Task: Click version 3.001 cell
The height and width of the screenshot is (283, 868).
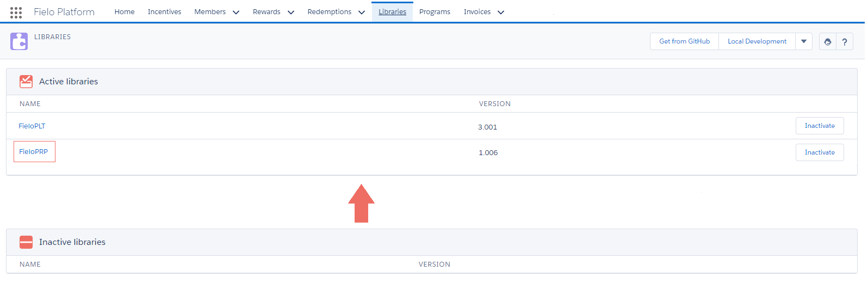Action: [x=488, y=127]
